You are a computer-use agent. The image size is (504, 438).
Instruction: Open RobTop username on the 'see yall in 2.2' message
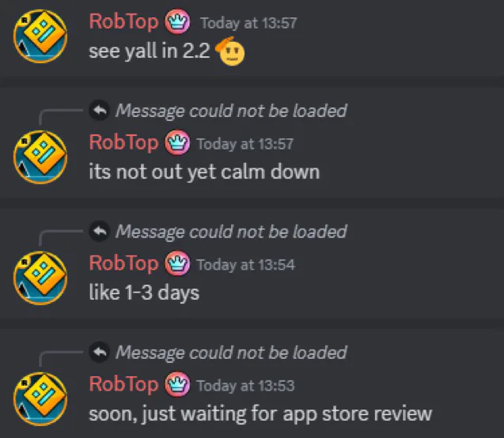(123, 21)
